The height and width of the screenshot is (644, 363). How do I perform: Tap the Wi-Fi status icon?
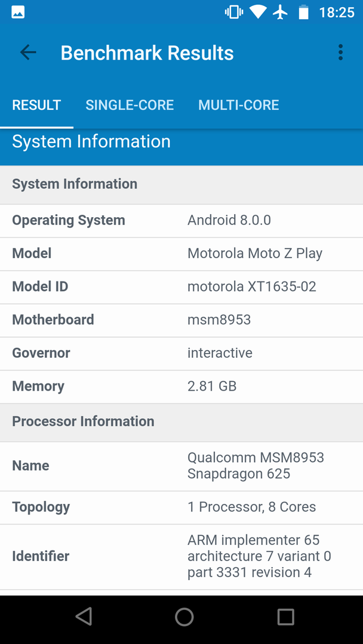[x=258, y=13]
